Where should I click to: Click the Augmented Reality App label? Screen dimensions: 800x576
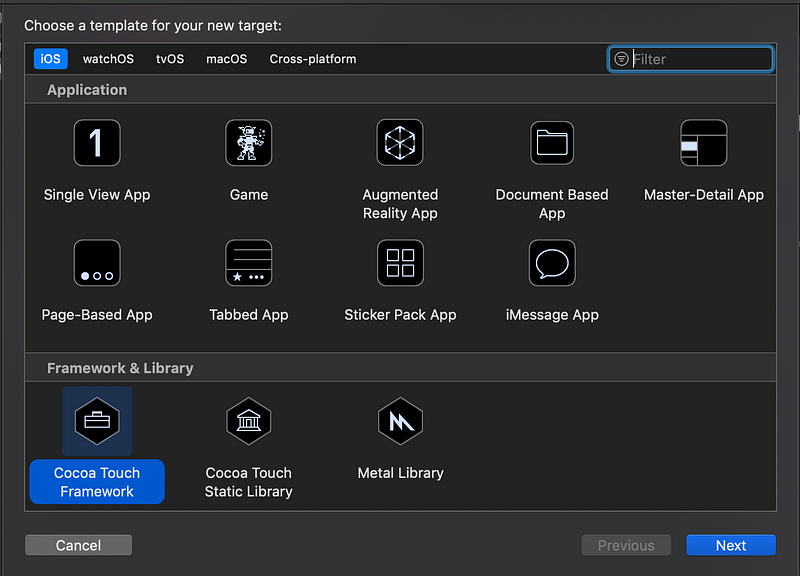tap(400, 204)
